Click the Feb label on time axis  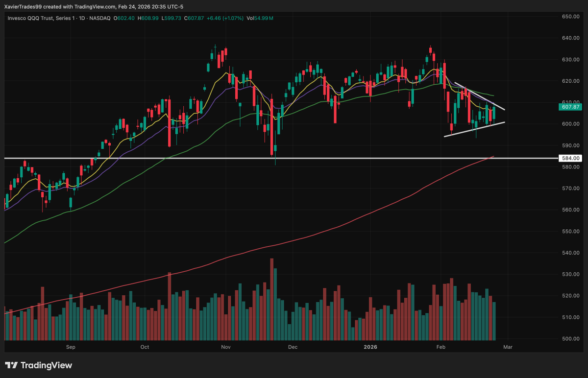(x=441, y=347)
